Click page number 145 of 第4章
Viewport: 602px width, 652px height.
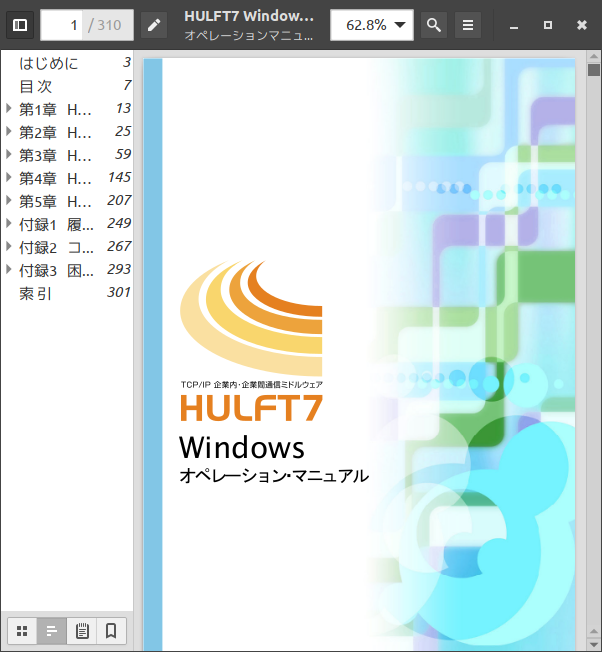(x=119, y=178)
